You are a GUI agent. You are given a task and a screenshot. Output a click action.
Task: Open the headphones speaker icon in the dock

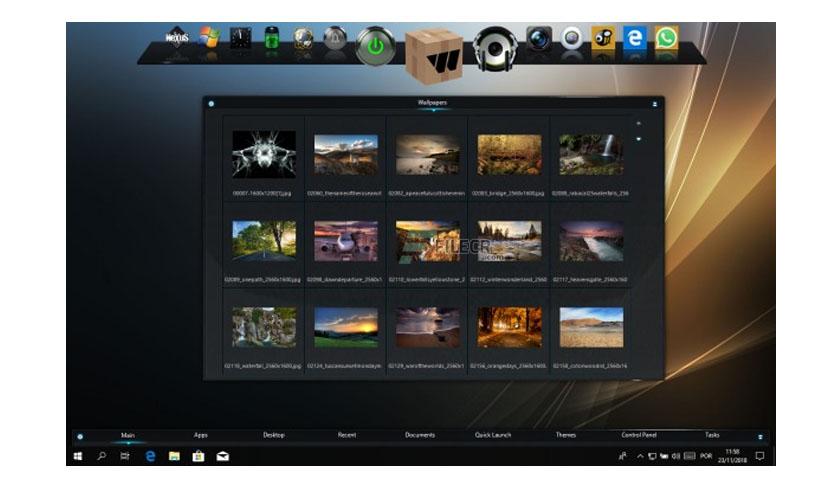tap(495, 48)
